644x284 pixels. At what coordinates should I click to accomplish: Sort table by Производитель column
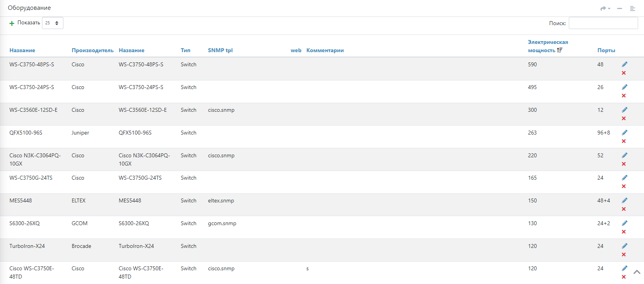coord(92,50)
